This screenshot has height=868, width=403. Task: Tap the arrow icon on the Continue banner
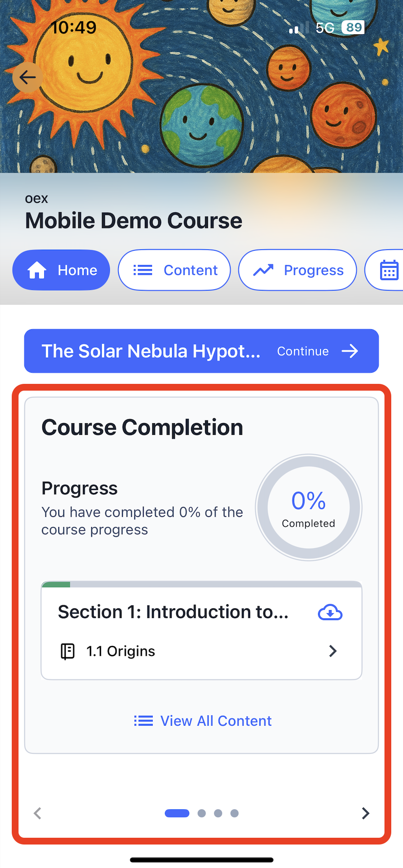click(x=350, y=351)
